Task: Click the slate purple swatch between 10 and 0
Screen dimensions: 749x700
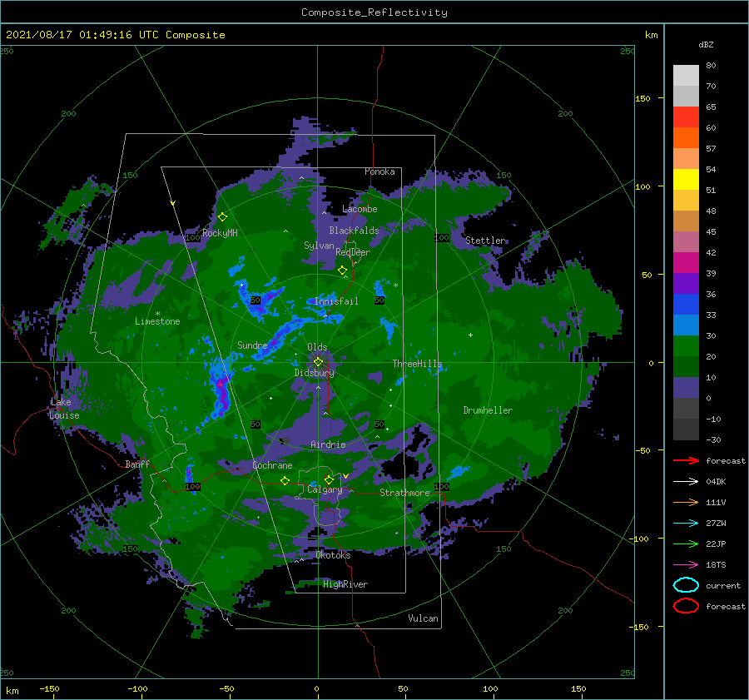Action: click(x=686, y=388)
